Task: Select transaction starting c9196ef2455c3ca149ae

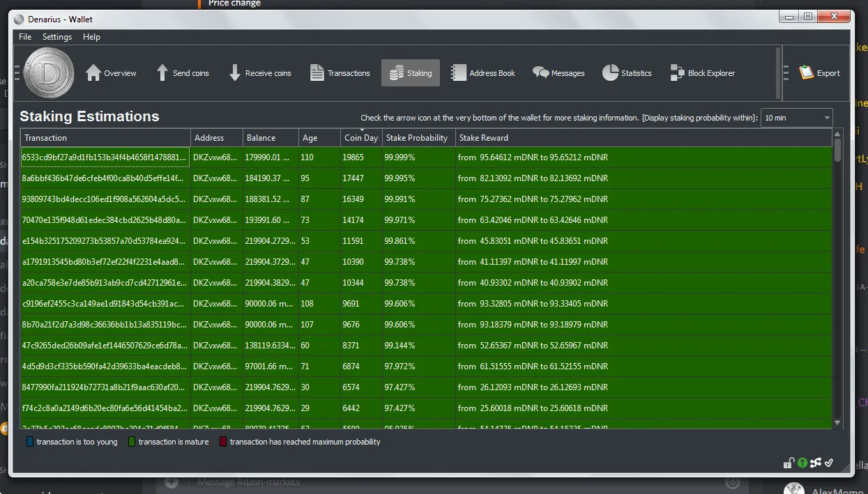Action: coord(105,304)
